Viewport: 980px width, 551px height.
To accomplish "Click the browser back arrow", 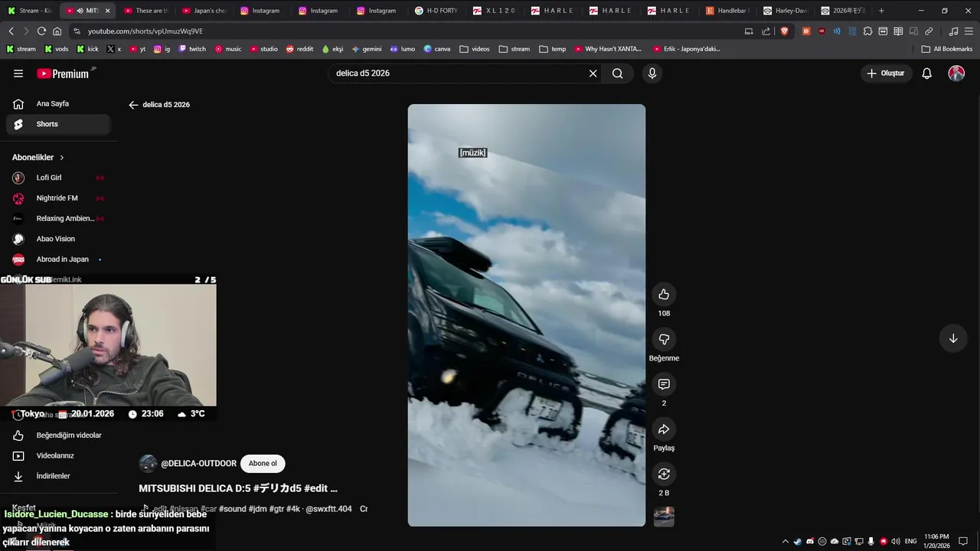I will point(11,31).
